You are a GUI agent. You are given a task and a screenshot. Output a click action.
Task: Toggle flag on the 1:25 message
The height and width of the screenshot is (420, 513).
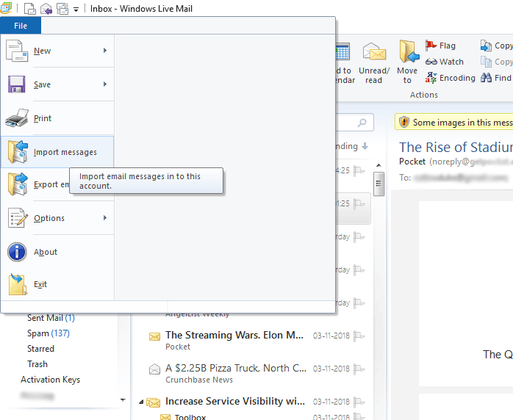(x=359, y=203)
